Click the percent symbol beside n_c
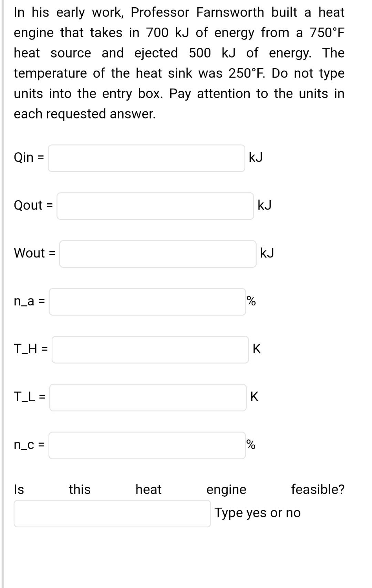The height and width of the screenshot is (588, 372). (251, 445)
